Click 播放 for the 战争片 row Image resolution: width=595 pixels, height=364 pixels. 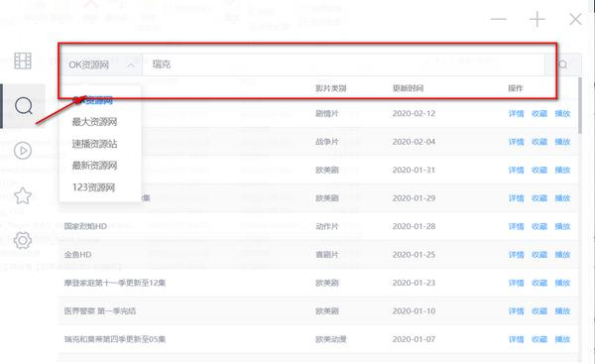[x=562, y=142]
